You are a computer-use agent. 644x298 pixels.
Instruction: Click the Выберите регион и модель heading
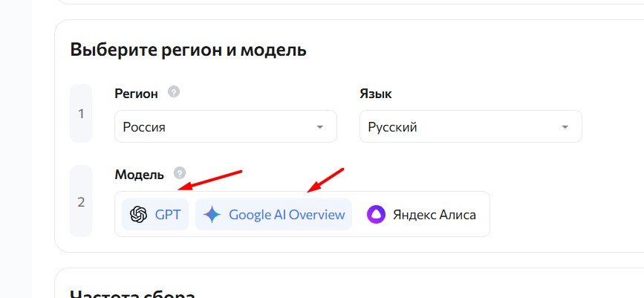188,50
